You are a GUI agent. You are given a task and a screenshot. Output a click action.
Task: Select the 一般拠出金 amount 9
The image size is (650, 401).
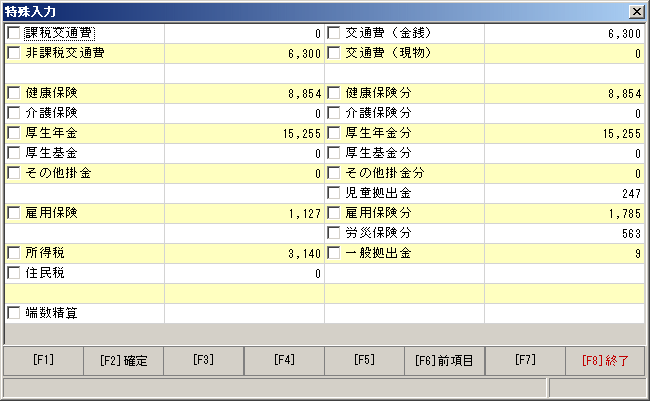(564, 253)
